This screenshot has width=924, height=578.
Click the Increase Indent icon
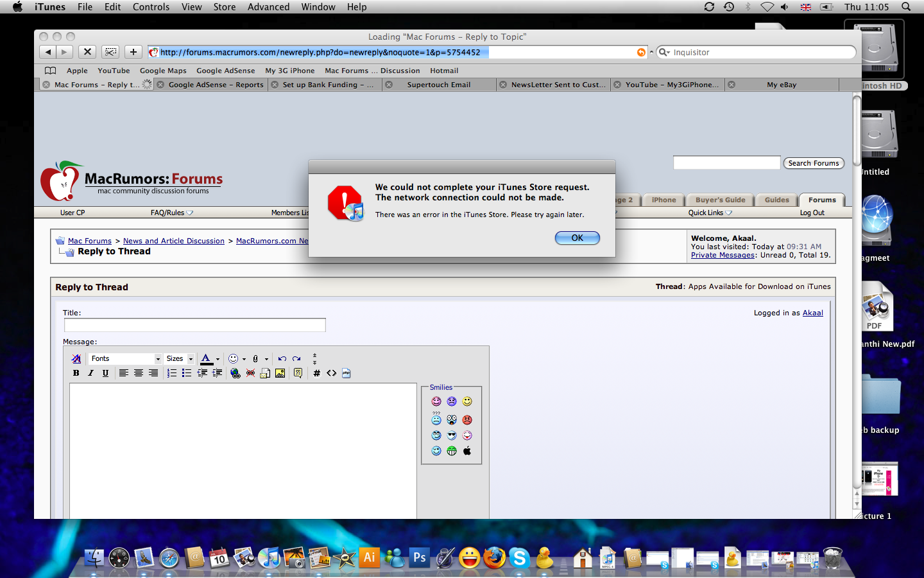(x=218, y=373)
